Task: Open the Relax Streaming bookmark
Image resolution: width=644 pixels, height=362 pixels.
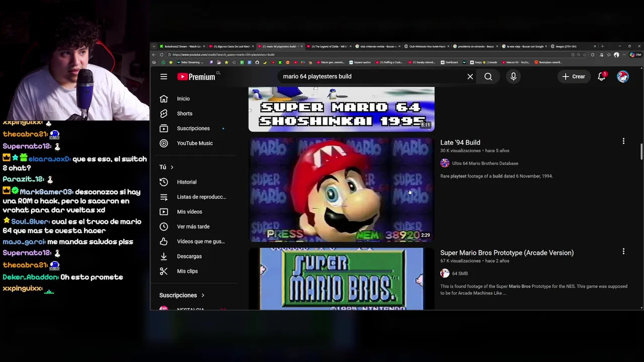Action: tap(190, 62)
